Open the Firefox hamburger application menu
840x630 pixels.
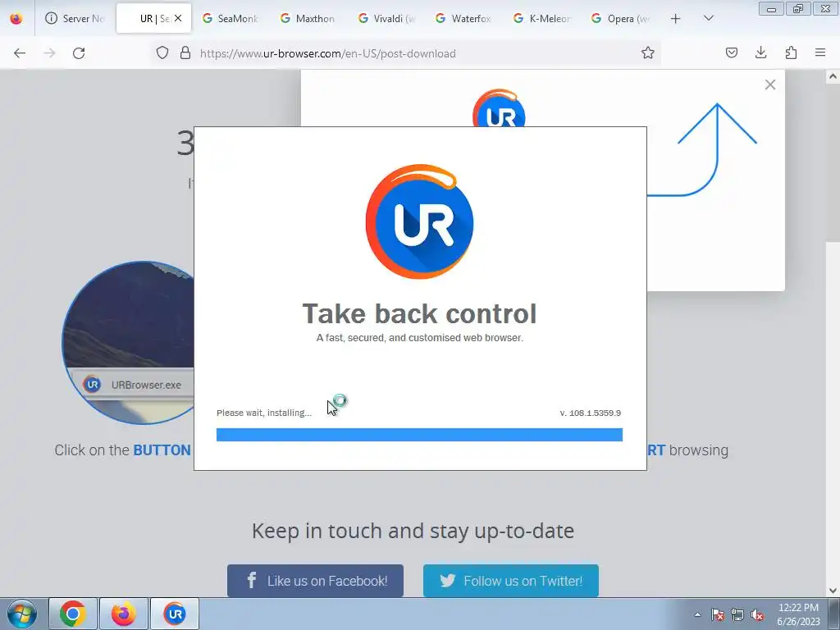point(820,53)
